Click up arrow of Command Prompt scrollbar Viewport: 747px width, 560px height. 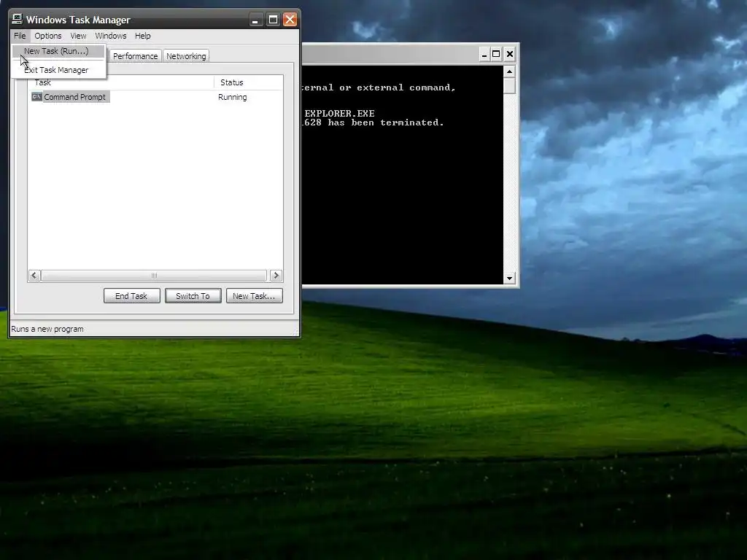click(509, 71)
